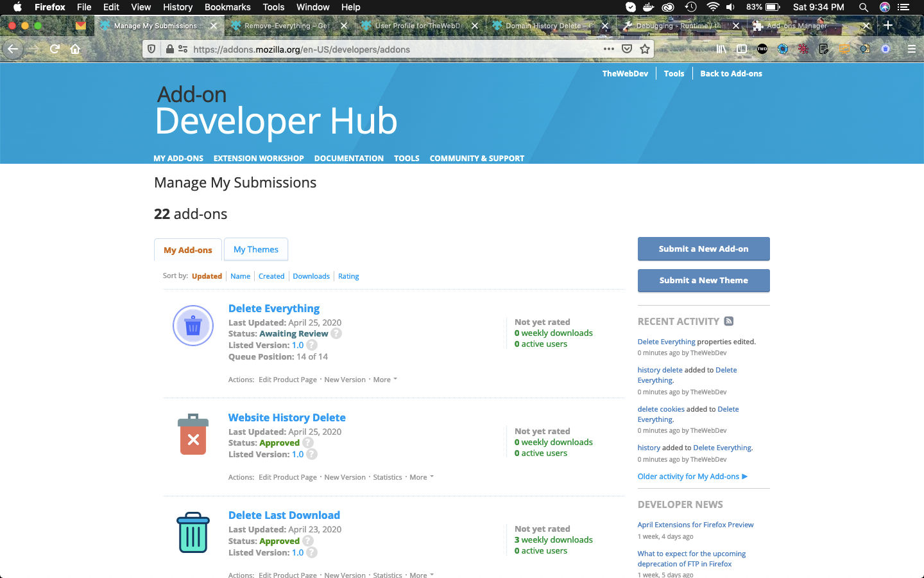
Task: Open the Bookmarks menu
Action: tap(227, 7)
